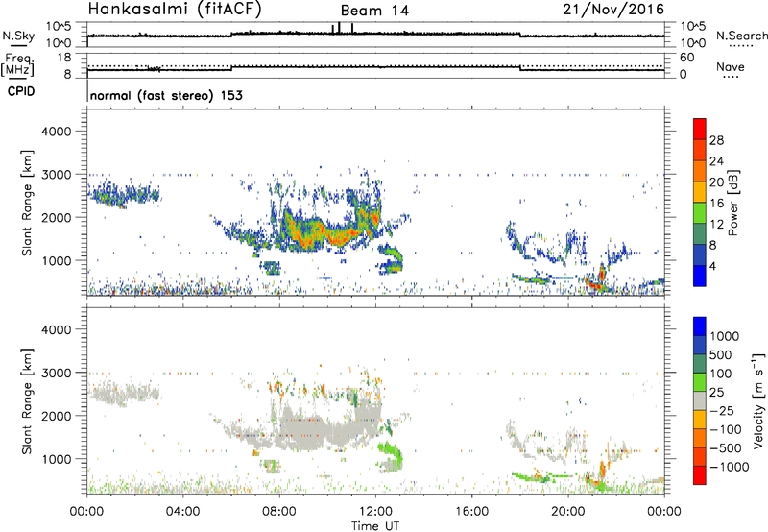
Task: Click the 'Hankasalmi (fitACF)' title text
Action: click(x=175, y=9)
